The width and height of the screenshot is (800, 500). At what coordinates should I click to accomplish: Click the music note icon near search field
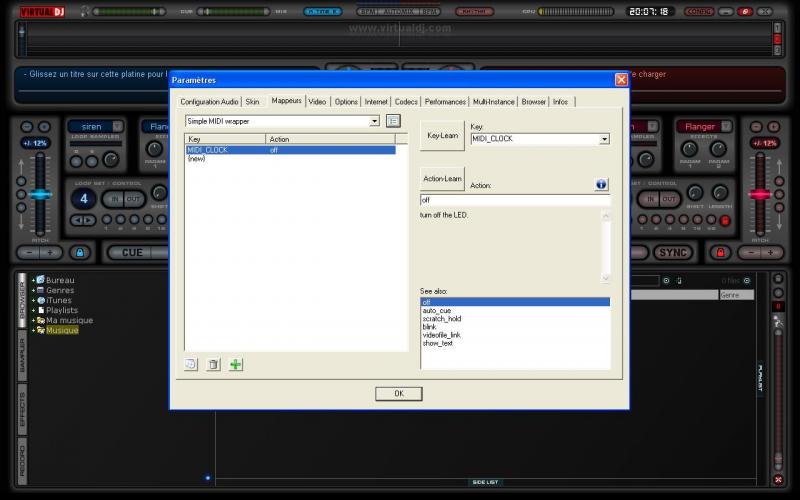[x=679, y=281]
